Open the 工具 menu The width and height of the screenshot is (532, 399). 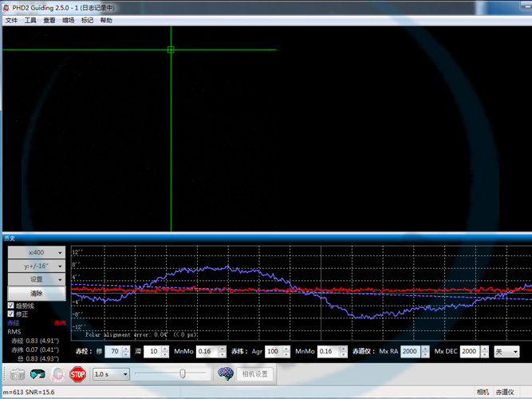(x=30, y=21)
